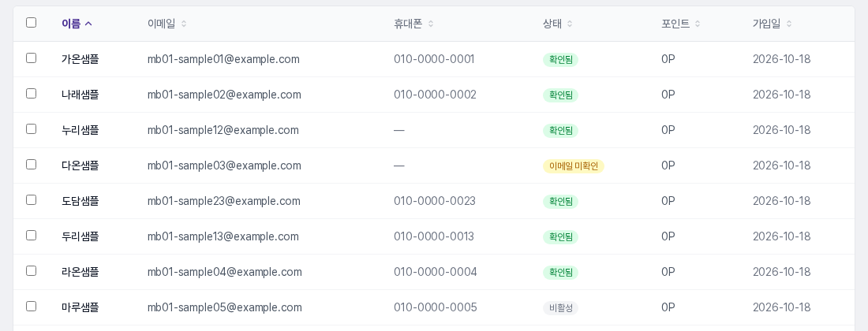Click email mb01-sample02@example.com

(224, 95)
